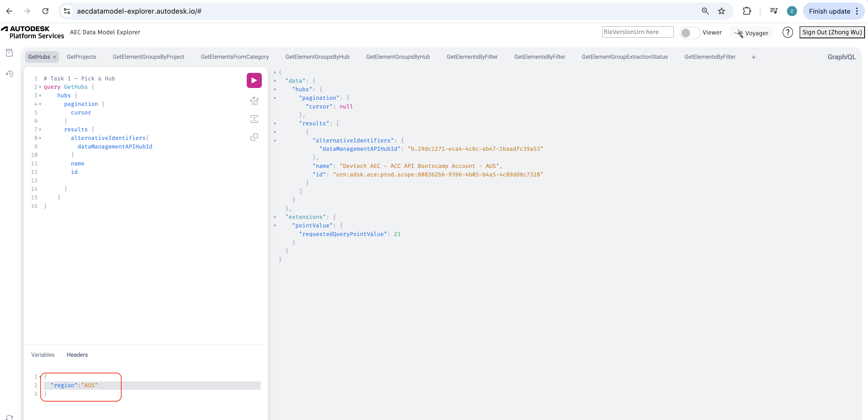Viewport: 868px width, 420px height.
Task: Click the fileVersionUrn input field
Action: tap(637, 32)
